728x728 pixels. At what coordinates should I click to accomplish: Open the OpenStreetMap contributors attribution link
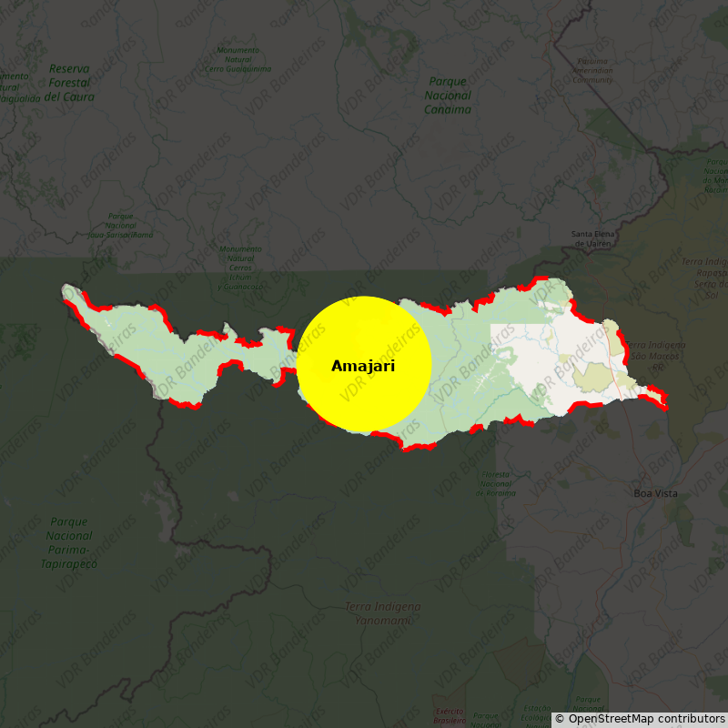point(640,719)
